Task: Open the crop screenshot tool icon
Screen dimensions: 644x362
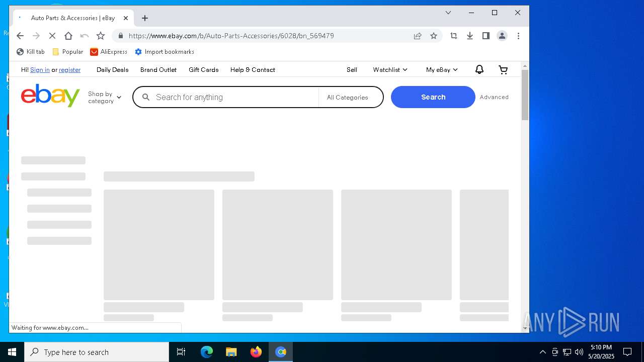Action: coord(454,36)
